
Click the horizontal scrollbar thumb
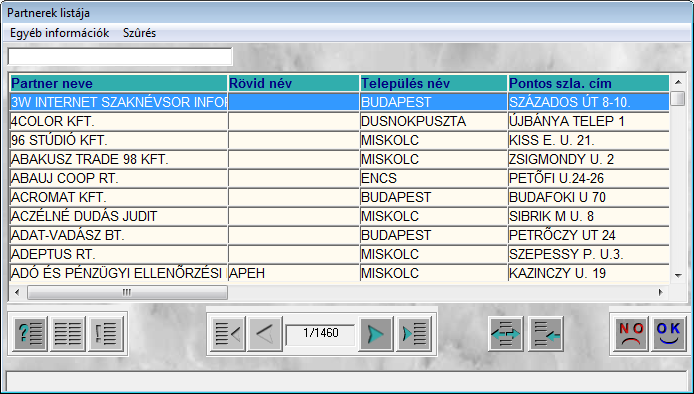pyautogui.click(x=127, y=292)
